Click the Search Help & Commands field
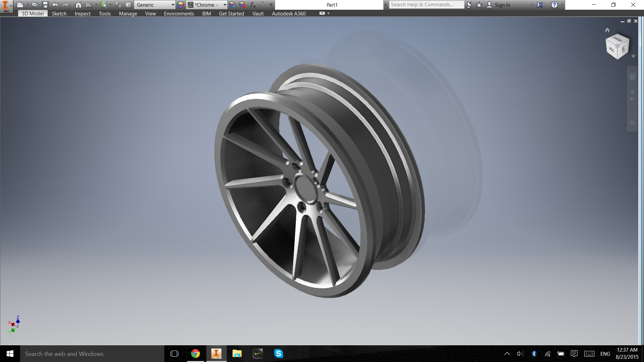The height and width of the screenshot is (362, 644). (x=426, y=5)
